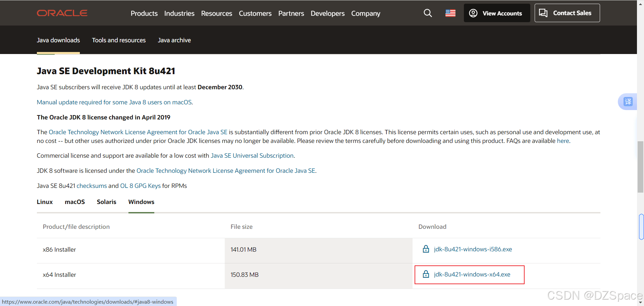Click lock icon beside jdk-8u421-windows-x64.exe
The height and width of the screenshot is (306, 644).
click(x=426, y=274)
